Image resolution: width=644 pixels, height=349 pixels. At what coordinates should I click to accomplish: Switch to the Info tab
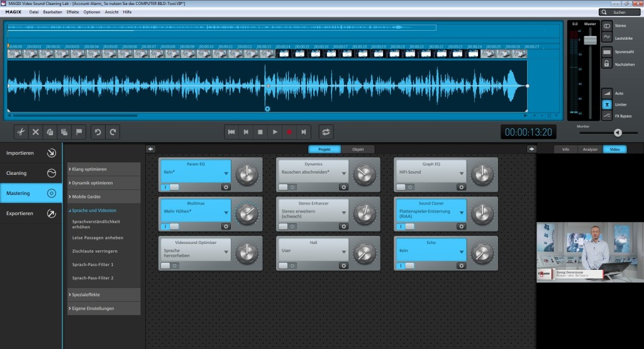tap(565, 150)
